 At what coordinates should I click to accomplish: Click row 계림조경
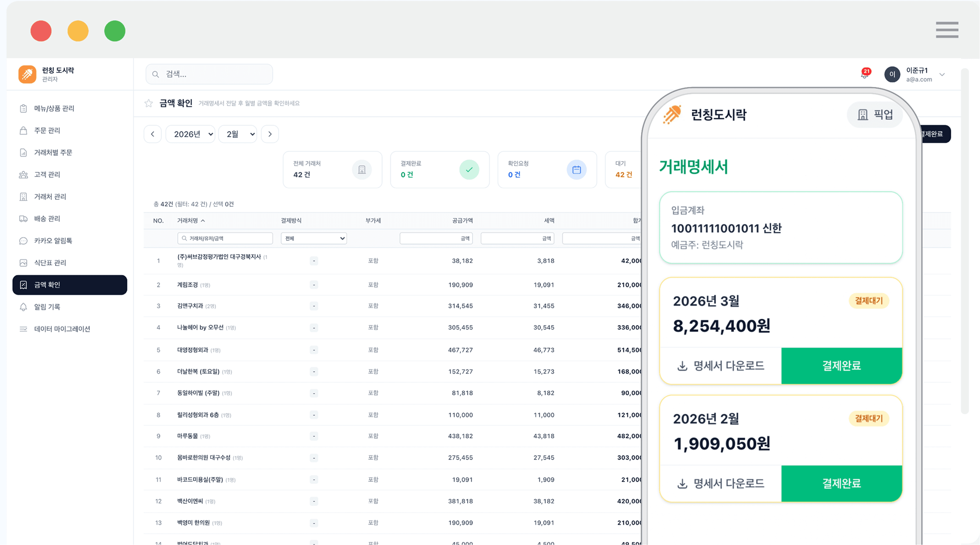(393, 285)
